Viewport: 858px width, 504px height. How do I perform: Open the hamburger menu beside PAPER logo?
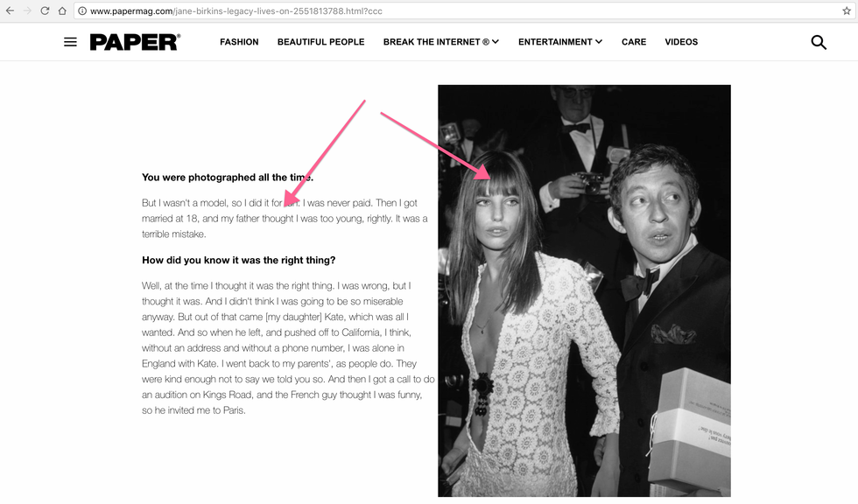pyautogui.click(x=70, y=42)
